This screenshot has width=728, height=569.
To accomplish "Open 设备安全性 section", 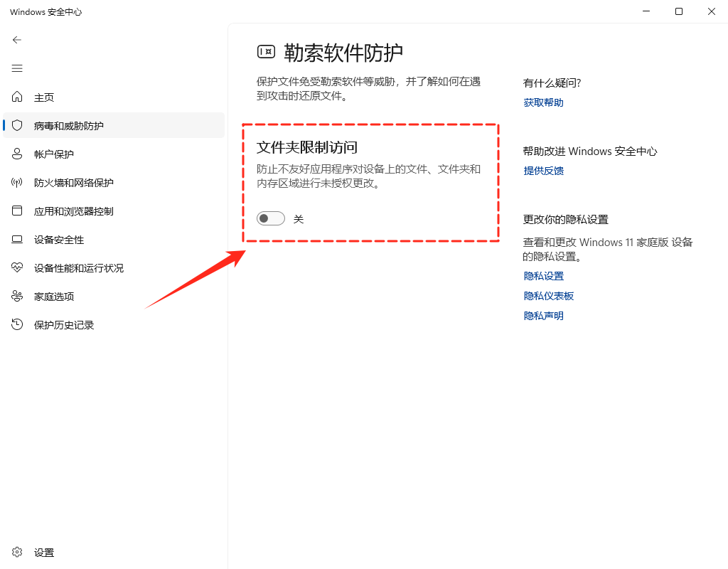I will click(114, 240).
